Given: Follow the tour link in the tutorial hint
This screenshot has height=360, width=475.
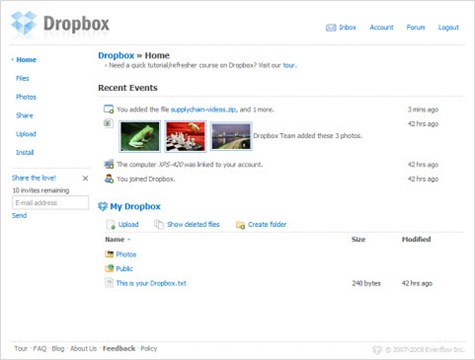Looking at the screenshot, I should coord(289,65).
